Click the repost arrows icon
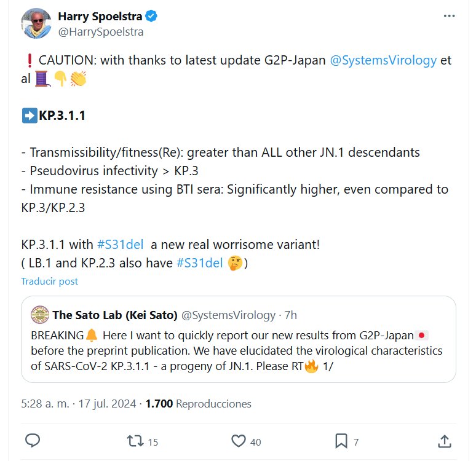 [x=133, y=441]
